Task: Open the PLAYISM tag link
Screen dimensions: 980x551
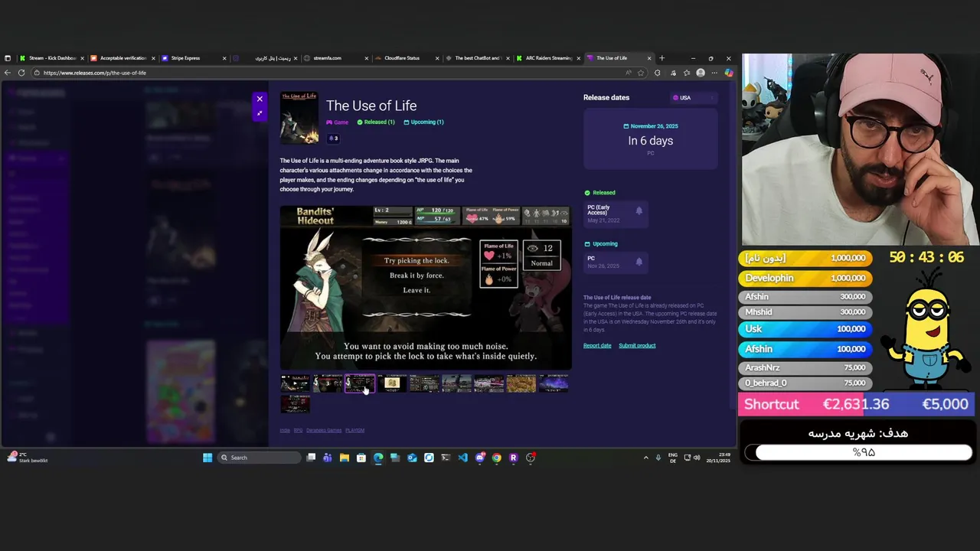Action: pos(354,430)
